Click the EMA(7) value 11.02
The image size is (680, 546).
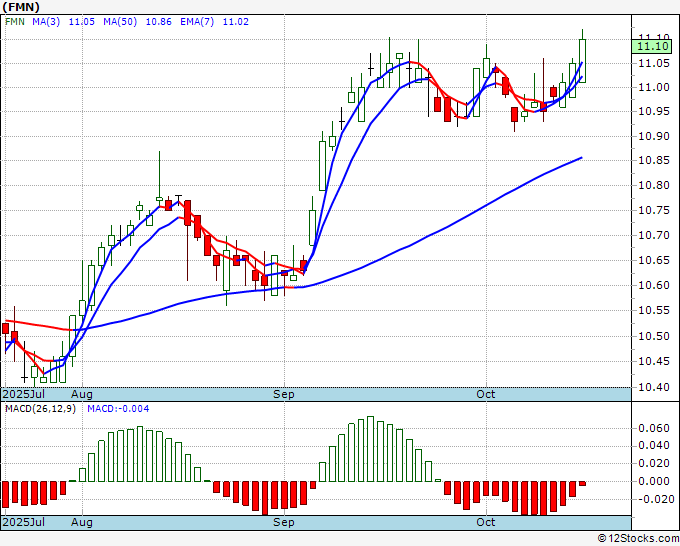pyautogui.click(x=235, y=21)
